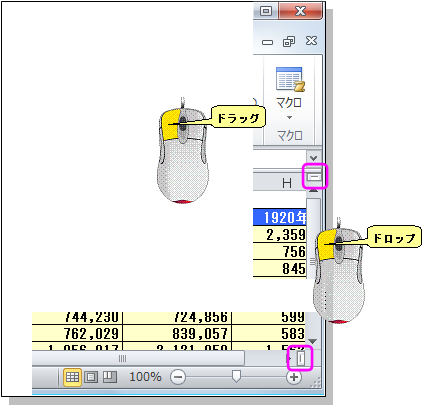Click the vertical split box
This screenshot has width=424, height=405.
point(301,358)
